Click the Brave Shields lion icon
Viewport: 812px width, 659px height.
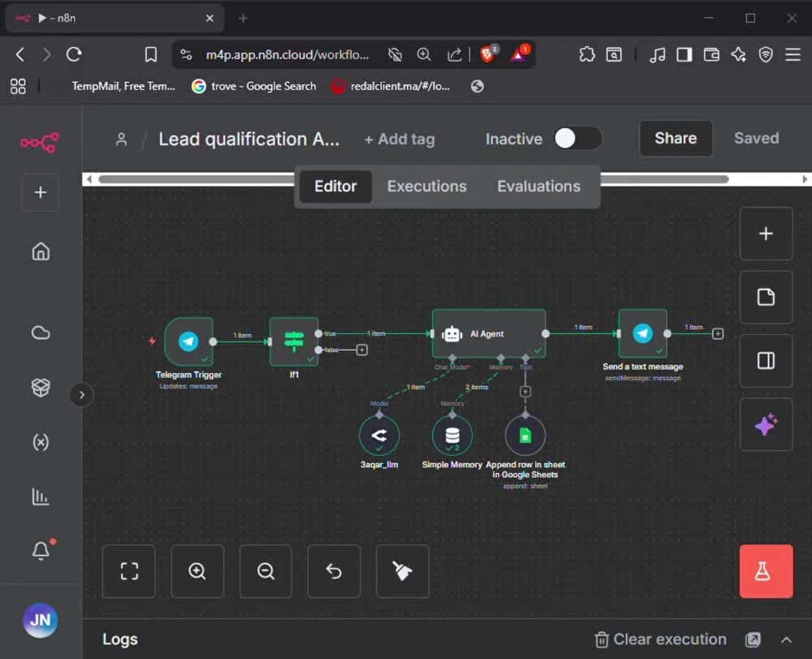click(x=487, y=54)
